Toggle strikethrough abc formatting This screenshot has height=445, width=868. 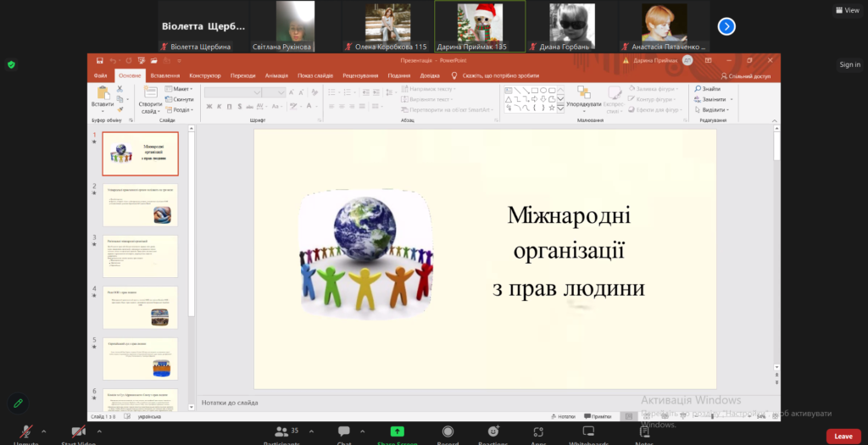[250, 106]
